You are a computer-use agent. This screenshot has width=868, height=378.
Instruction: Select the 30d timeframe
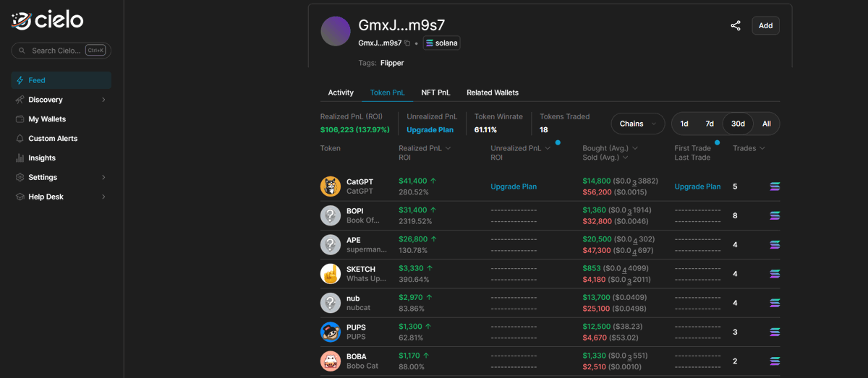click(738, 124)
